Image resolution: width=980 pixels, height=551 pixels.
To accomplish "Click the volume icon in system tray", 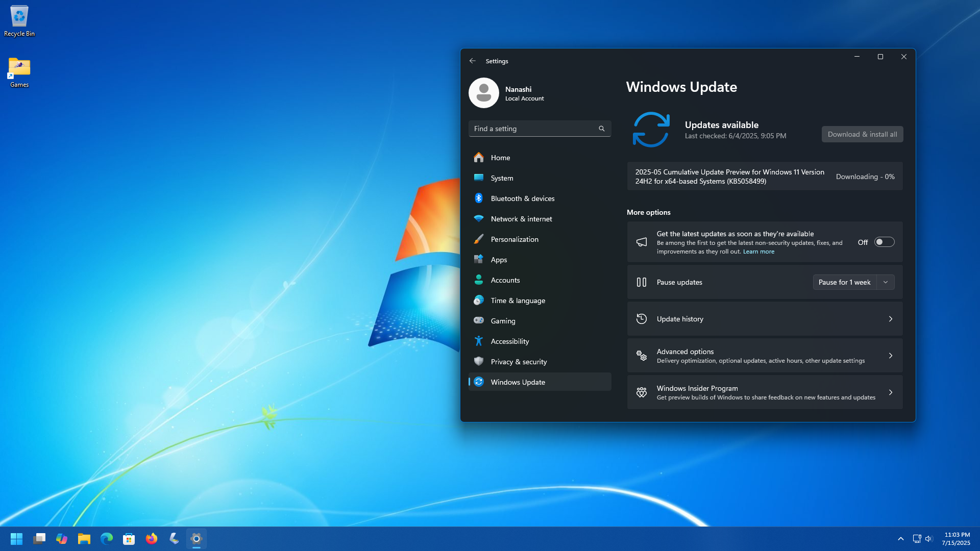I will (x=928, y=539).
